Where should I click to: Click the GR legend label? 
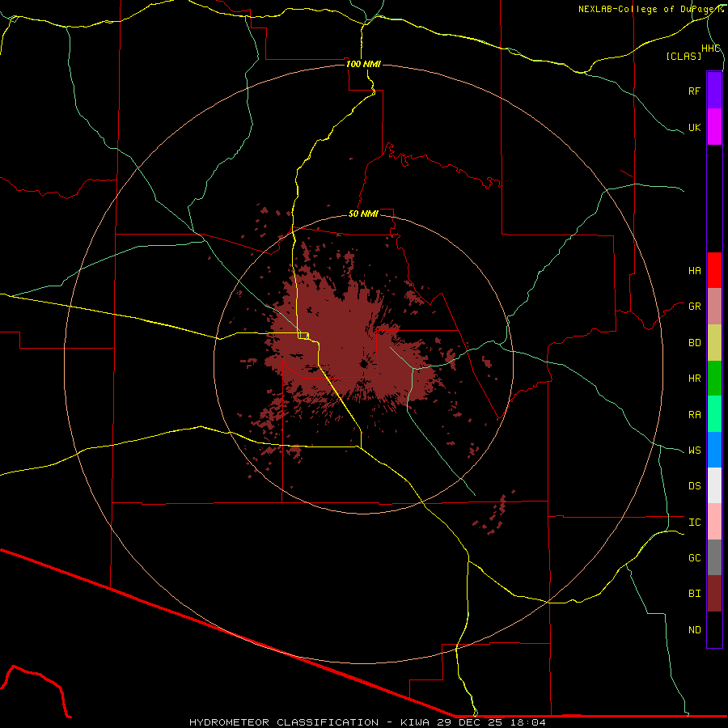(694, 307)
